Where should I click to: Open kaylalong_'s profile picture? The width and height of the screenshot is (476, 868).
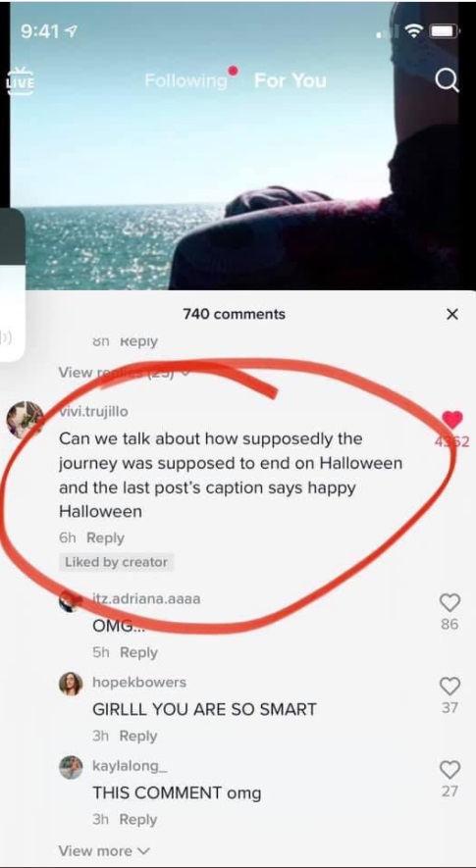[x=71, y=767]
